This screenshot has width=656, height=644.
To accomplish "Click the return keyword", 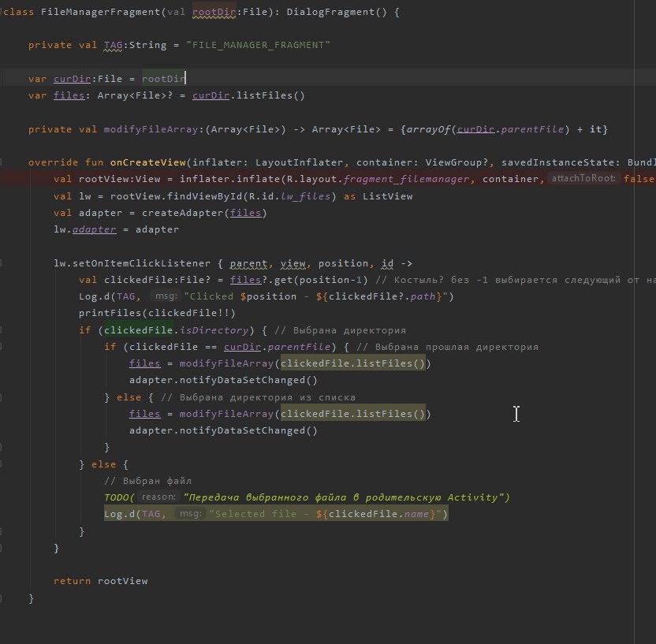I will coord(72,581).
